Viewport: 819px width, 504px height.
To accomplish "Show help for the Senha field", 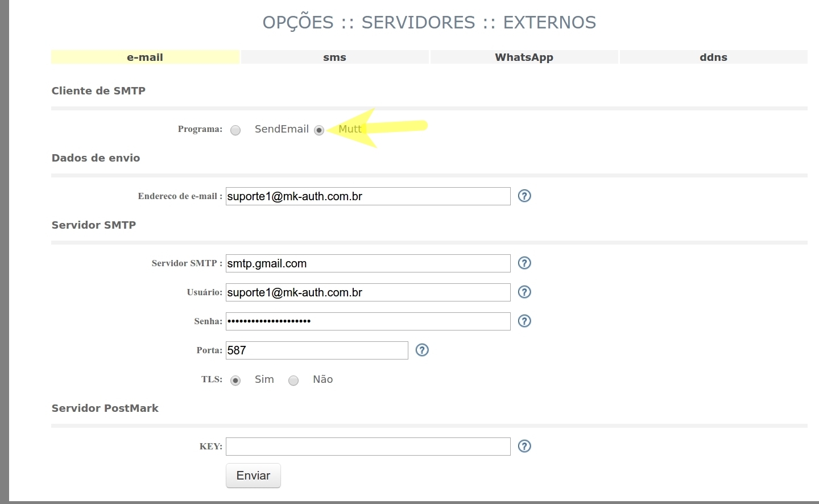I will (x=524, y=321).
